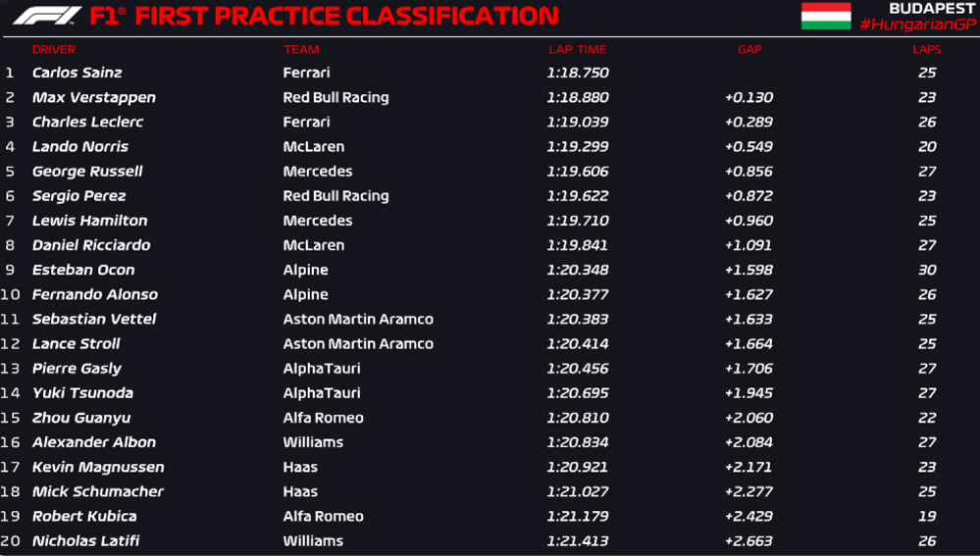Open the #HungarianGP hashtag
This screenshot has width=980, height=556.
coord(917,25)
